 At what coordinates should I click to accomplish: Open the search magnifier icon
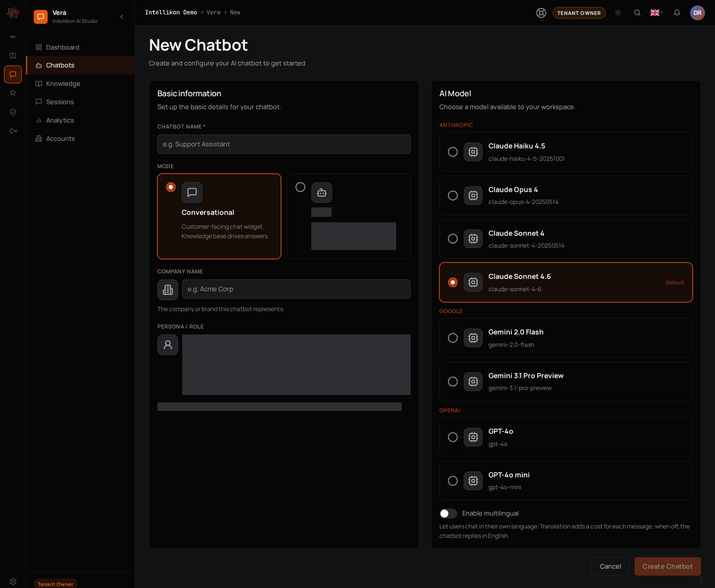[x=637, y=13]
